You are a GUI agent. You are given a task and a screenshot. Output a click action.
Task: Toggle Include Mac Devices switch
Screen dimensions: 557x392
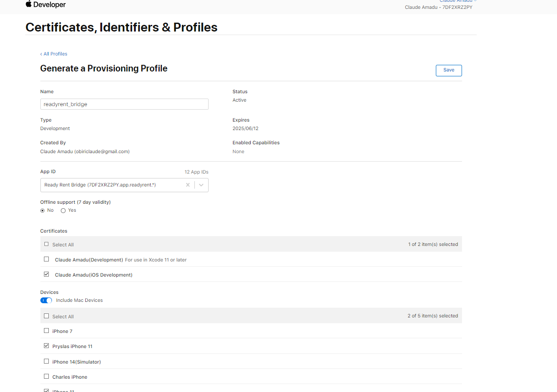click(46, 301)
